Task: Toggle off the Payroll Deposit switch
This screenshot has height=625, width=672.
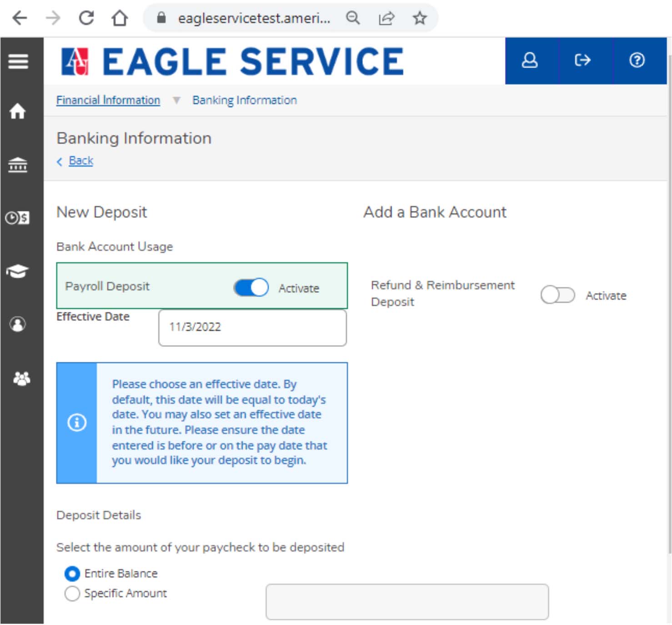Action: tap(251, 287)
